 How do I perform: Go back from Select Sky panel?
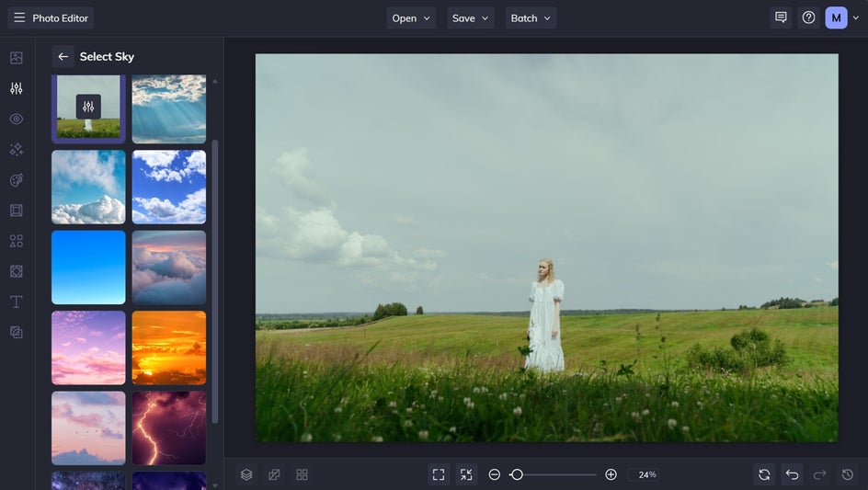click(x=63, y=56)
